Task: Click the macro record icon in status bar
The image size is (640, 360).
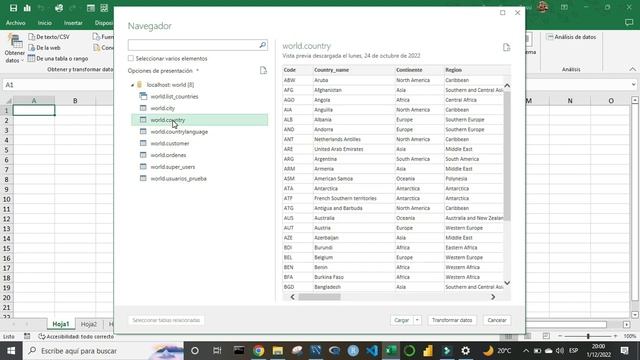Action: click(27, 336)
